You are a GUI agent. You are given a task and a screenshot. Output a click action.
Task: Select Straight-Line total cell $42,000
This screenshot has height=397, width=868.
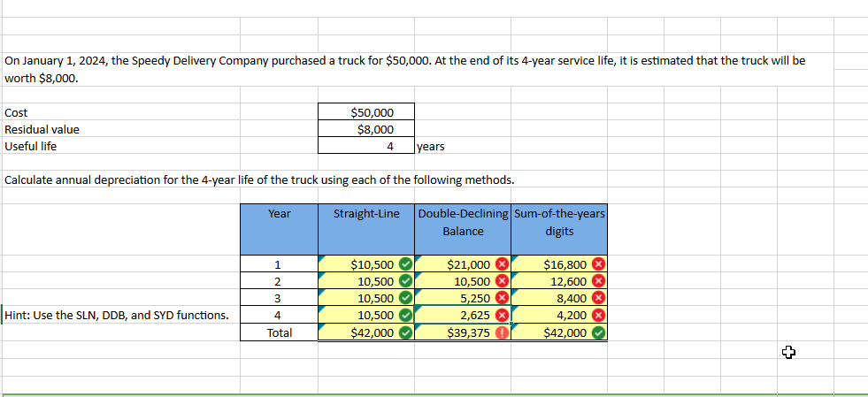click(x=366, y=332)
